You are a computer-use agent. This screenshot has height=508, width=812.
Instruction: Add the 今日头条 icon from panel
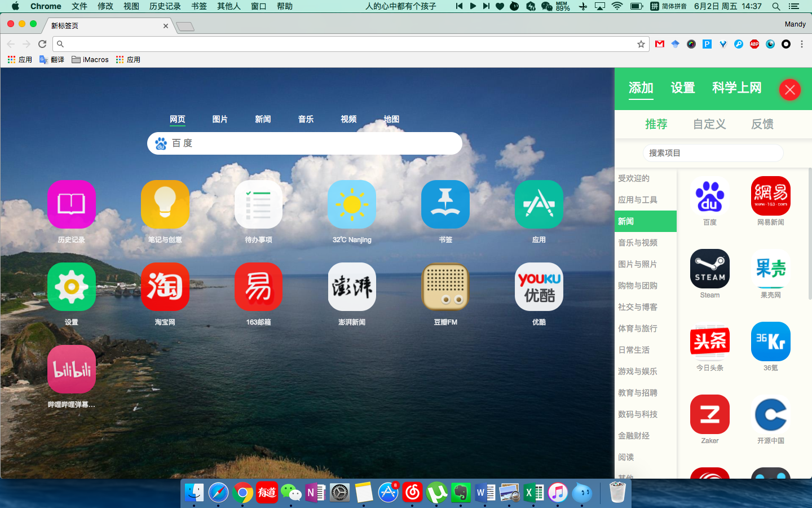coord(710,341)
